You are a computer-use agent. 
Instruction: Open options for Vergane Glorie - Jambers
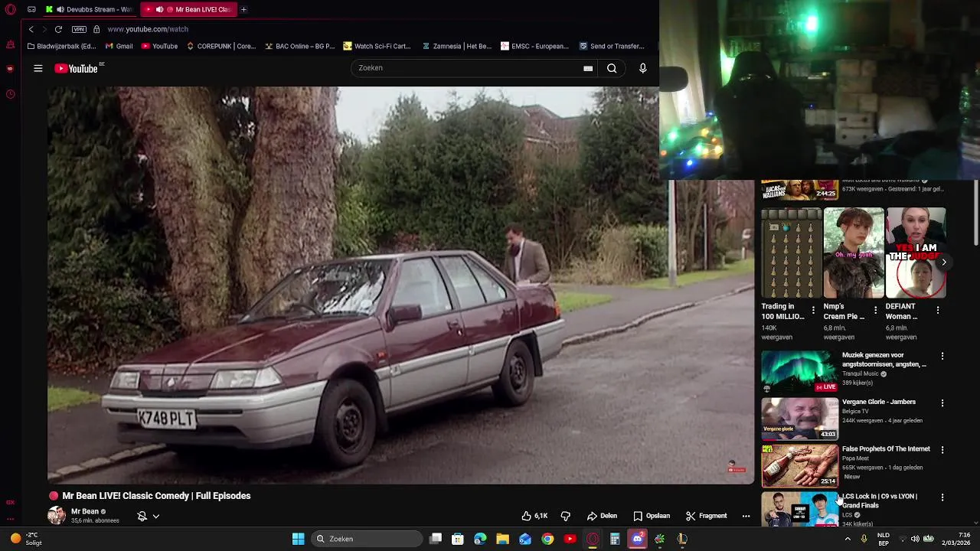(x=942, y=403)
